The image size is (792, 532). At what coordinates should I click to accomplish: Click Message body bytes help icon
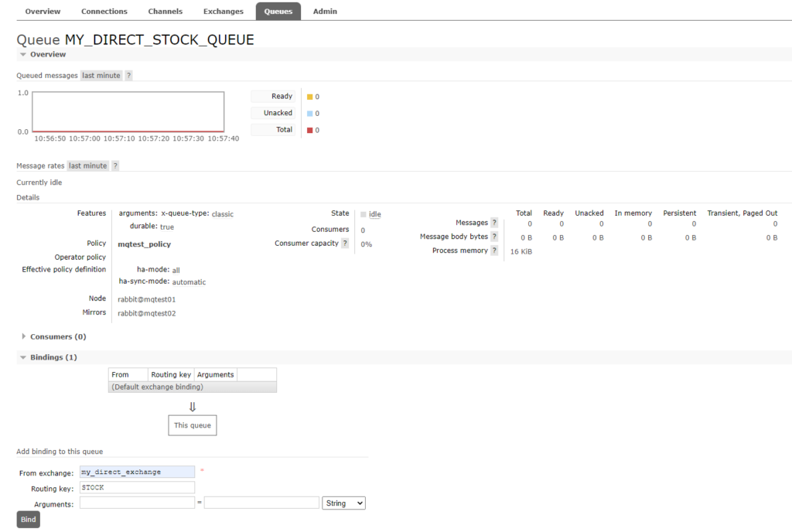494,237
